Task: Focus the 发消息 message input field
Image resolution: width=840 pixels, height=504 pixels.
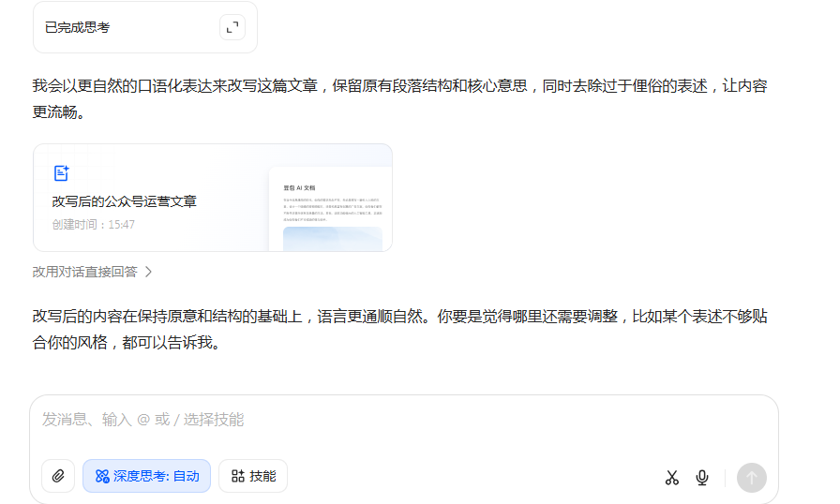Action: [x=403, y=420]
